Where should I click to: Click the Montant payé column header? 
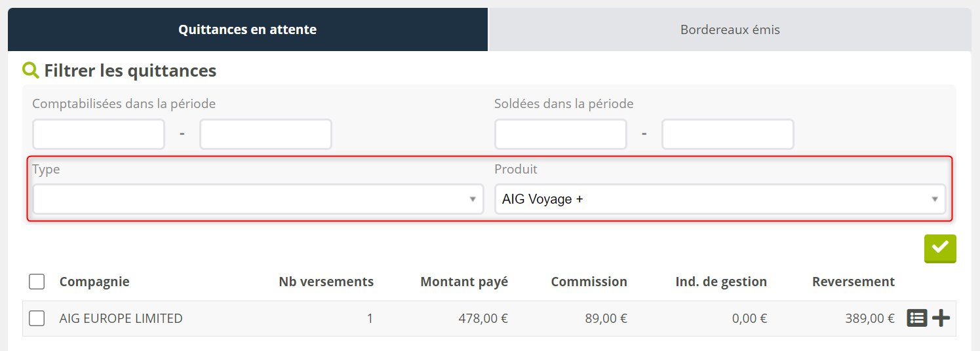point(464,282)
